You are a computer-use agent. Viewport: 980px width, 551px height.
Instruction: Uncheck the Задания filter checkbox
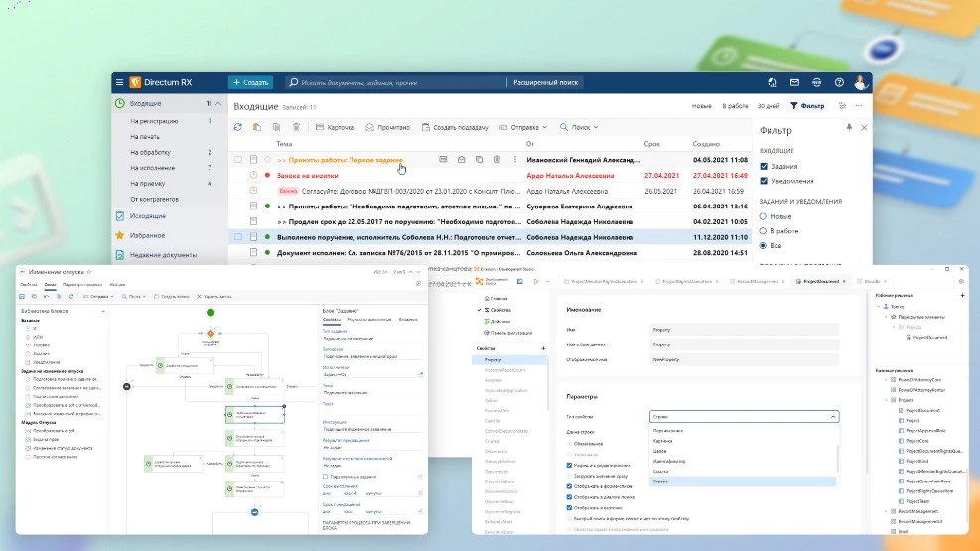(x=764, y=166)
